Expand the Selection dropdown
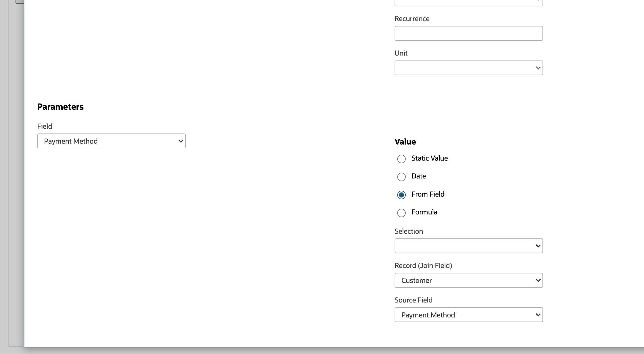Image resolution: width=644 pixels, height=354 pixels. 469,246
